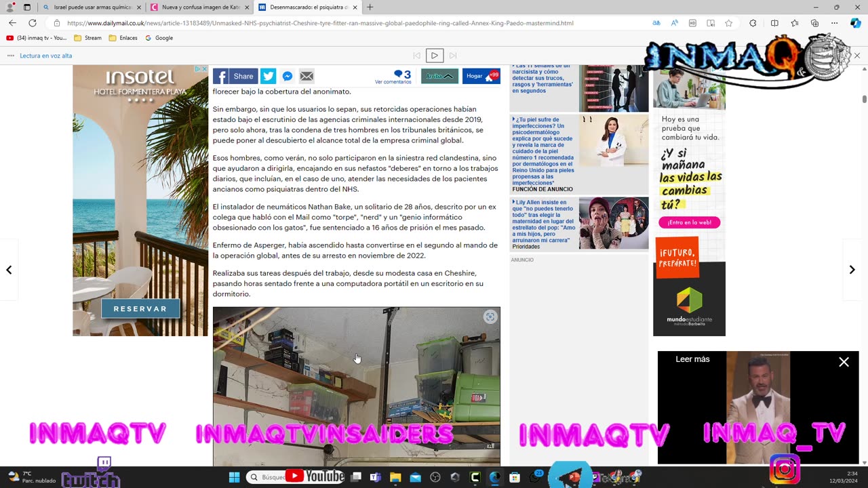Share article by email envelope icon
Viewport: 868px width, 488px height.
(x=307, y=77)
